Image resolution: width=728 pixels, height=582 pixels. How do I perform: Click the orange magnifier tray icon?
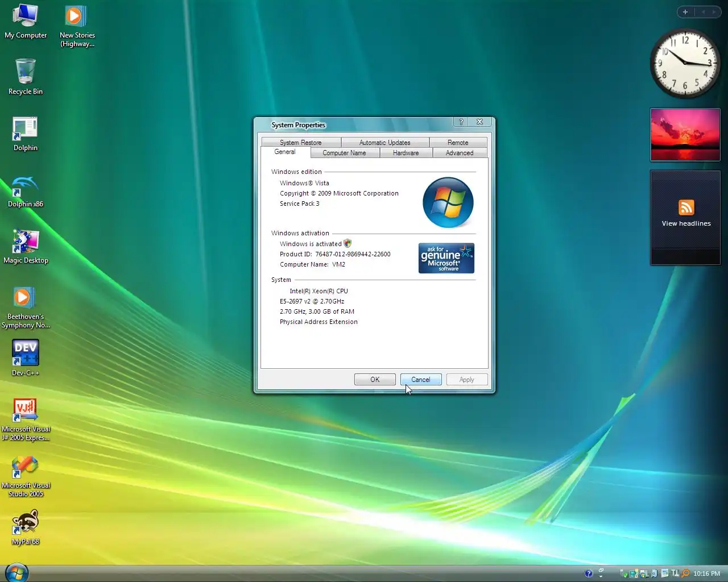coord(686,573)
